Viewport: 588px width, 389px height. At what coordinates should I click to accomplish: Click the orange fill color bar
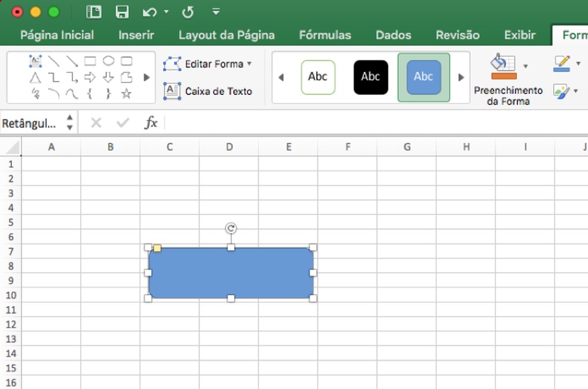point(504,76)
